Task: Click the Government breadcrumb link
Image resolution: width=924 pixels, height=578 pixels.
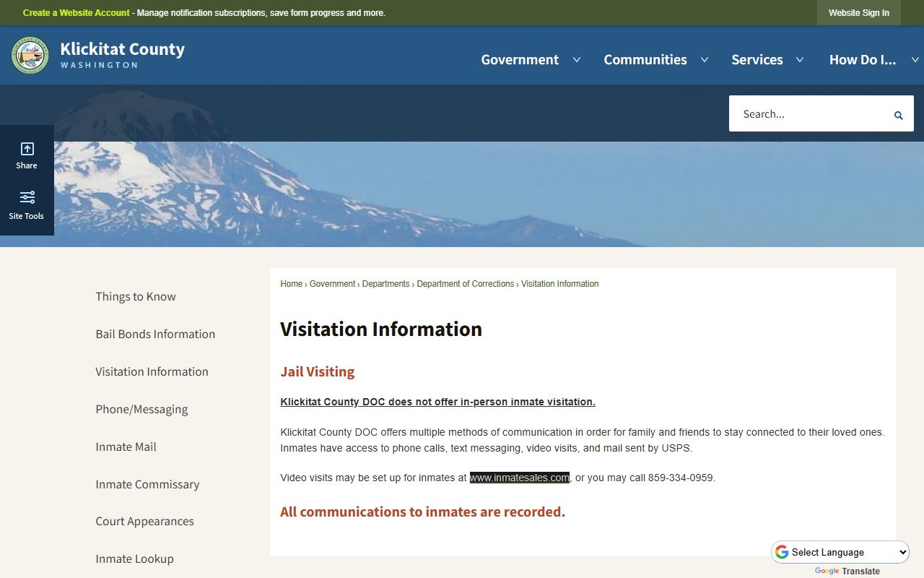Action: pos(332,284)
